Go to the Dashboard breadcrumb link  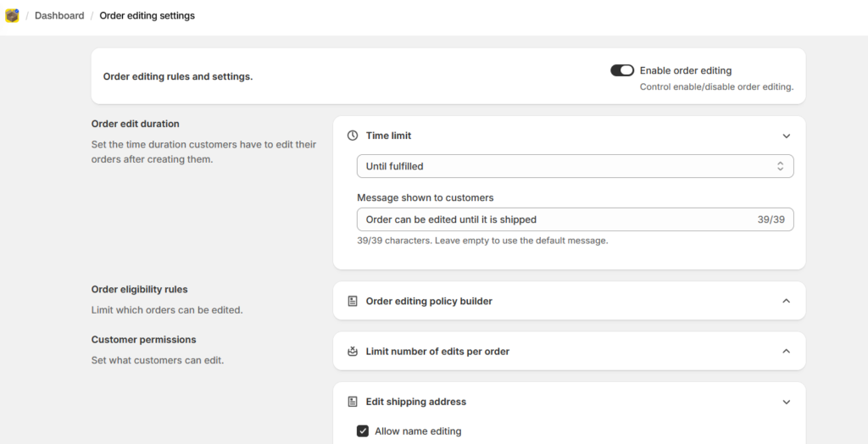pyautogui.click(x=59, y=15)
